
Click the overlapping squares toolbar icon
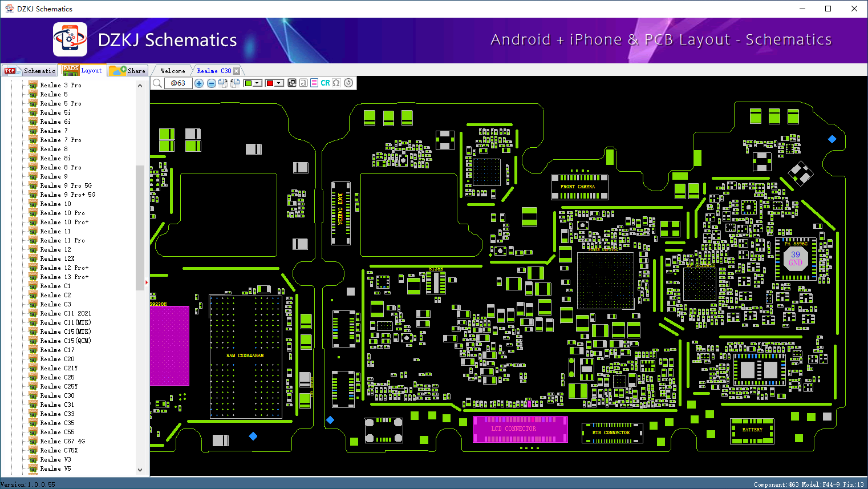292,83
